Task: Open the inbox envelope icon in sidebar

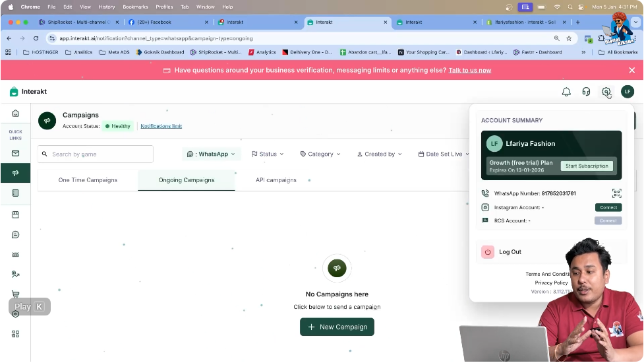Action: (16, 153)
